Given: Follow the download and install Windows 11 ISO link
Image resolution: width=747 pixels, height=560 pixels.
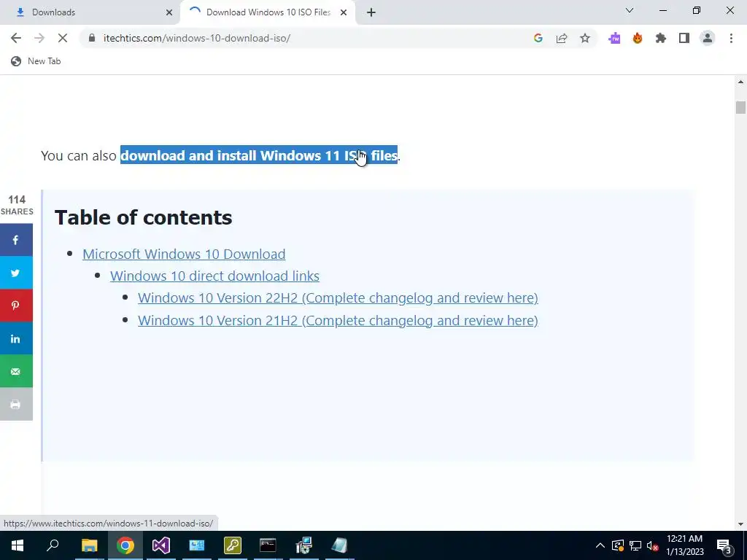Looking at the screenshot, I should (259, 155).
